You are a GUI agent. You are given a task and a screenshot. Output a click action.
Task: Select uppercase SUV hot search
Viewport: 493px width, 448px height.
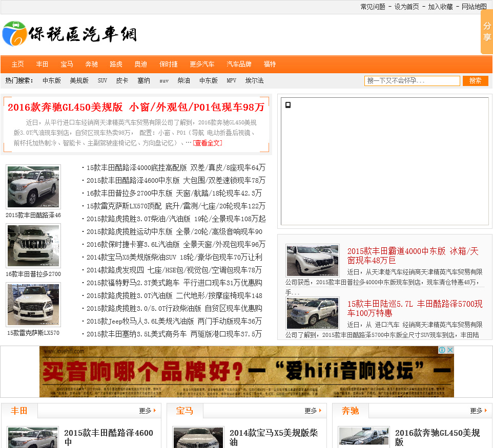(102, 81)
